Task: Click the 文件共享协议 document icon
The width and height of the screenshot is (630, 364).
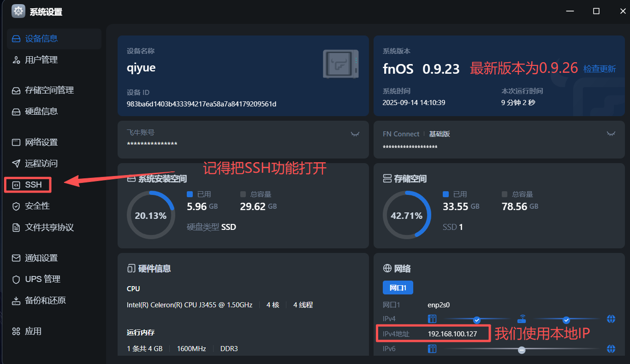Action: tap(16, 228)
